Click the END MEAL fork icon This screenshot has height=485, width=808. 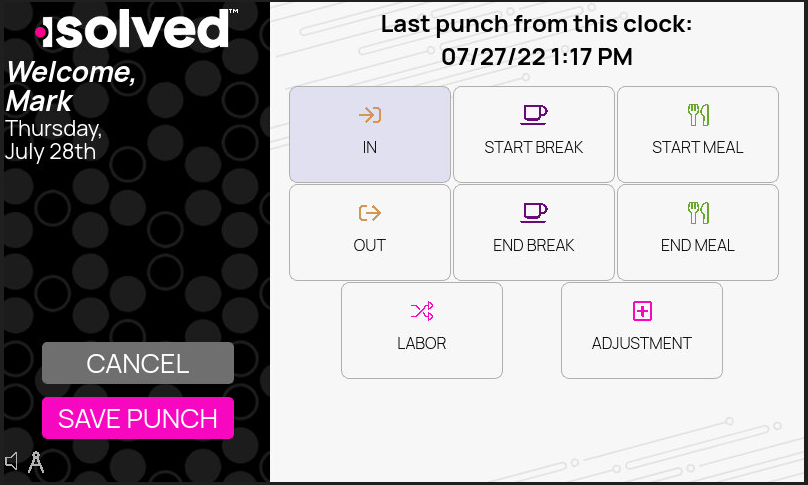[x=698, y=212]
